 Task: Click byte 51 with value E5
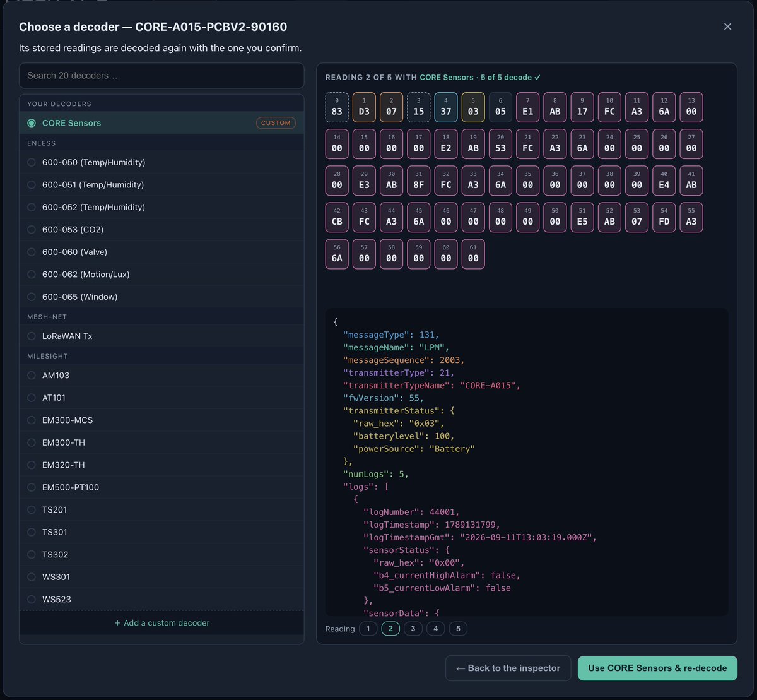582,217
